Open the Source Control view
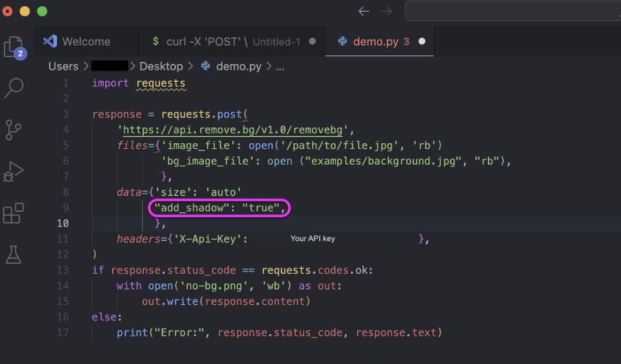The image size is (621, 364). click(14, 130)
